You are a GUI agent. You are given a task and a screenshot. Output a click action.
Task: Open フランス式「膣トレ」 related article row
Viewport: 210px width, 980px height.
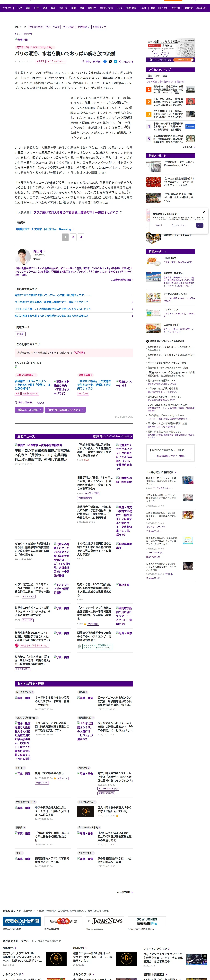[74, 309]
